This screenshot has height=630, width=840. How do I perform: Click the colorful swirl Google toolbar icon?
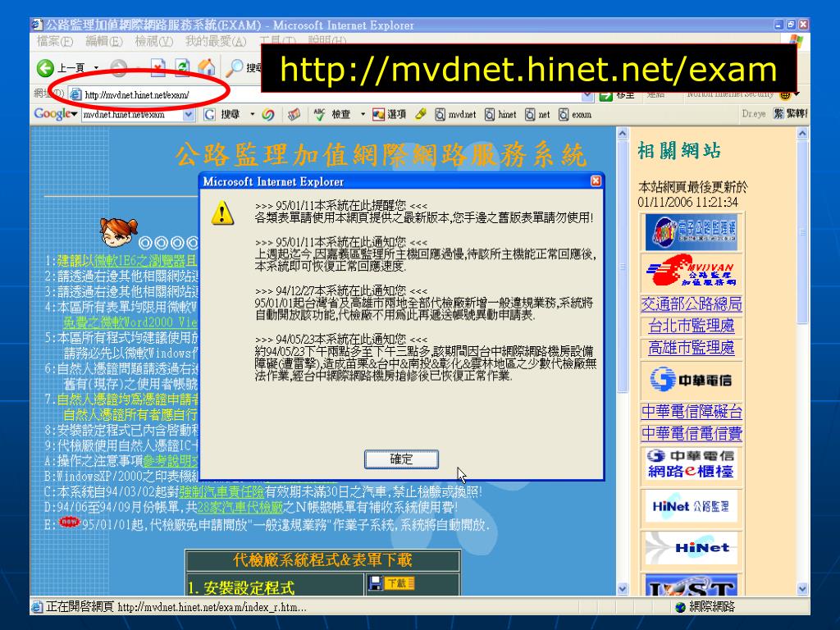(x=268, y=114)
